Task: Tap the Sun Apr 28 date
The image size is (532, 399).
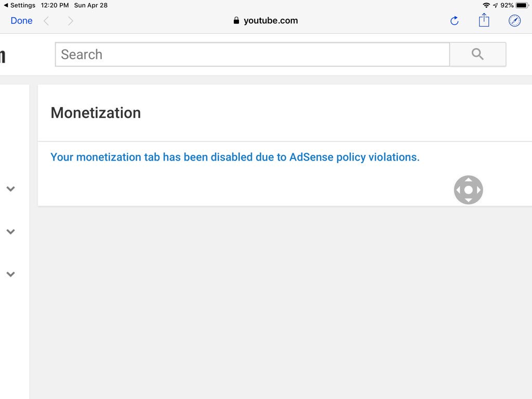Action: (91, 5)
